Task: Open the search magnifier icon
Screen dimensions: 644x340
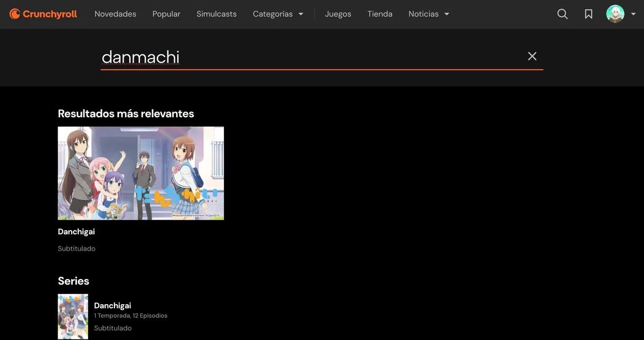Action: pos(562,14)
